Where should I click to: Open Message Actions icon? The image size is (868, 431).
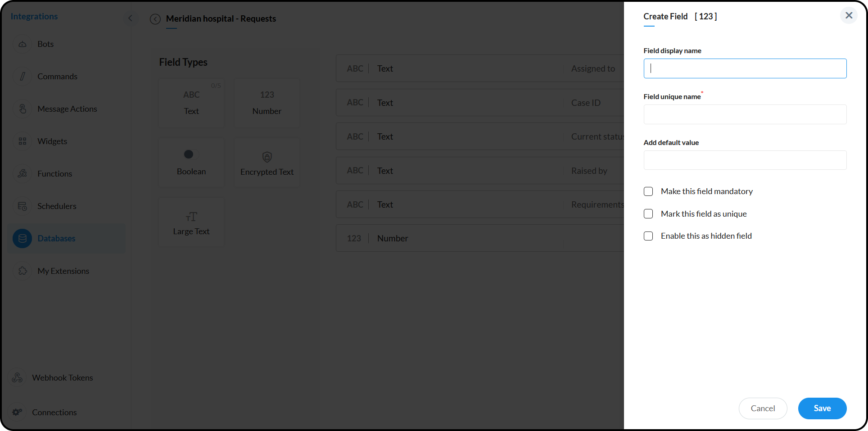[23, 109]
